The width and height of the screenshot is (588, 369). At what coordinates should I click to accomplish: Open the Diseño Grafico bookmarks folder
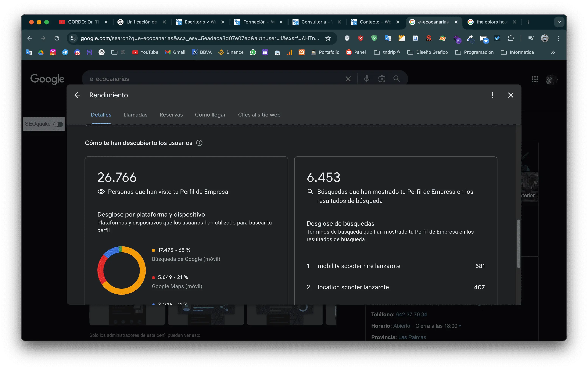(x=428, y=52)
